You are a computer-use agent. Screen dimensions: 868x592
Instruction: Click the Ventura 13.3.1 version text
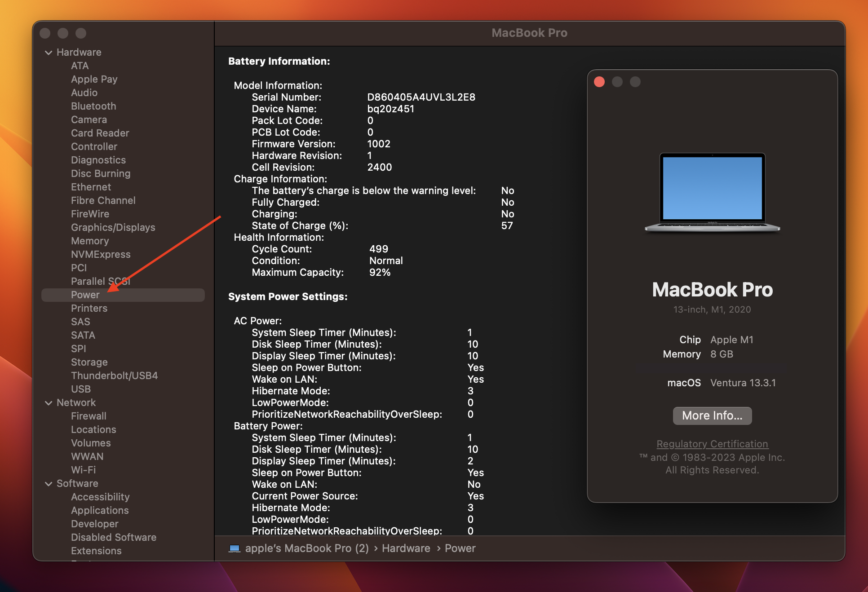pyautogui.click(x=743, y=383)
